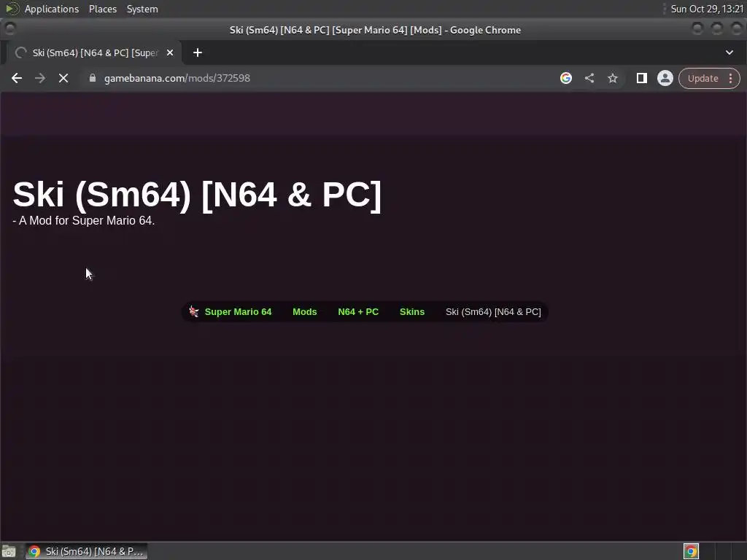Image resolution: width=747 pixels, height=560 pixels.
Task: Stop page loading with the X button
Action: (63, 78)
